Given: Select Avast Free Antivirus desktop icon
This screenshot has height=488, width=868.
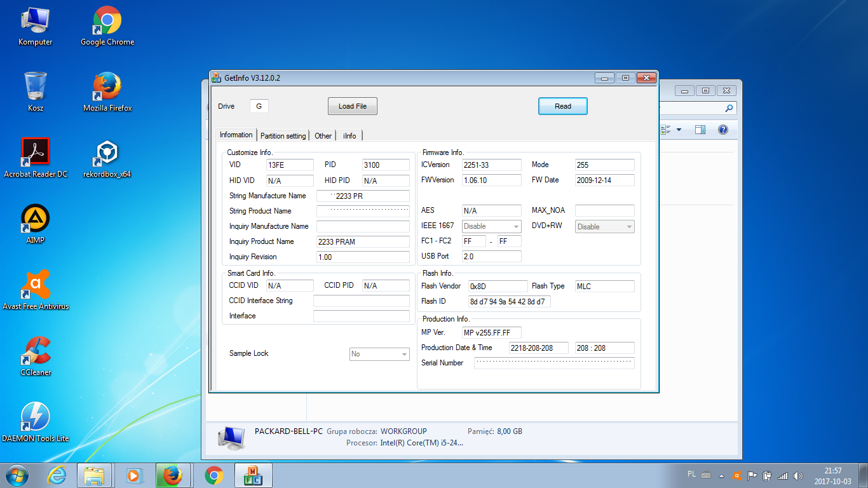Looking at the screenshot, I should 36,290.
